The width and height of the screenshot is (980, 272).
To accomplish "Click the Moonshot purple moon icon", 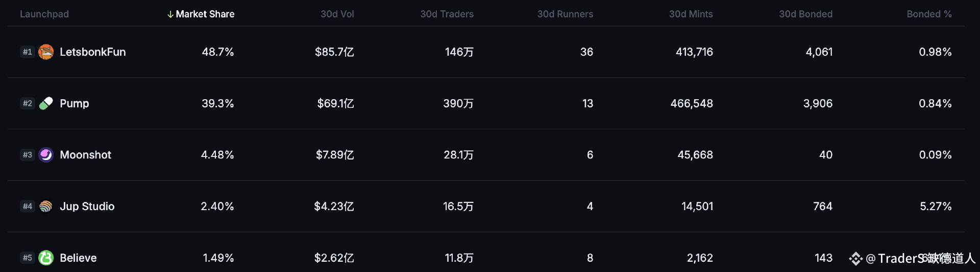I will point(46,154).
